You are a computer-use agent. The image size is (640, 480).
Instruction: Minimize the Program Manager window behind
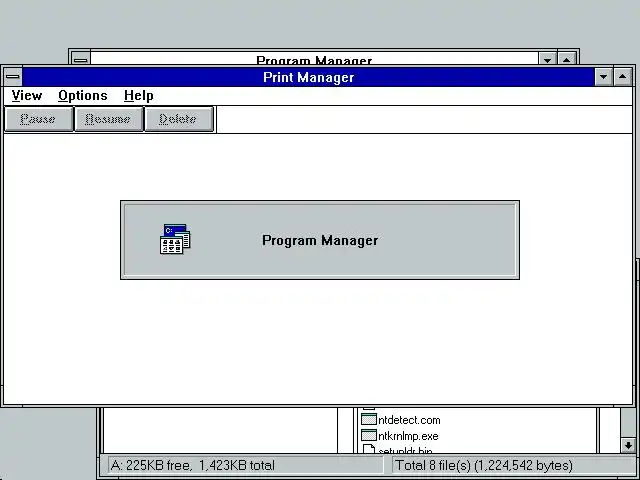click(547, 58)
